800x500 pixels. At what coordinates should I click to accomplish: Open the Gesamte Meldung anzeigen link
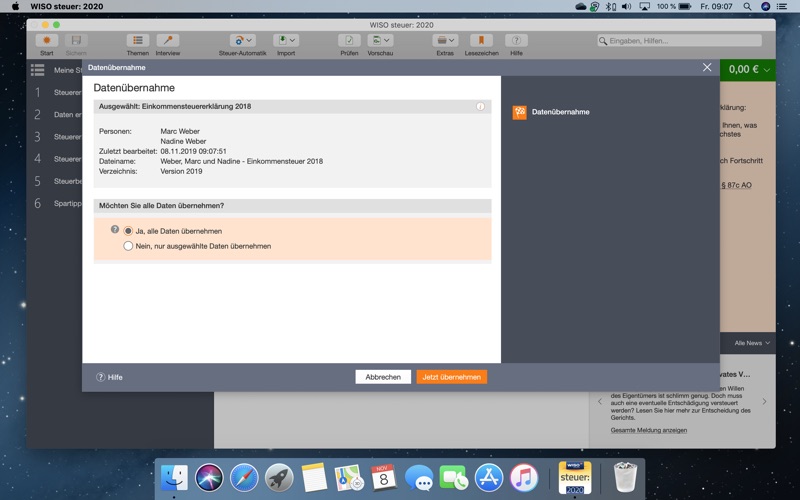tap(648, 430)
